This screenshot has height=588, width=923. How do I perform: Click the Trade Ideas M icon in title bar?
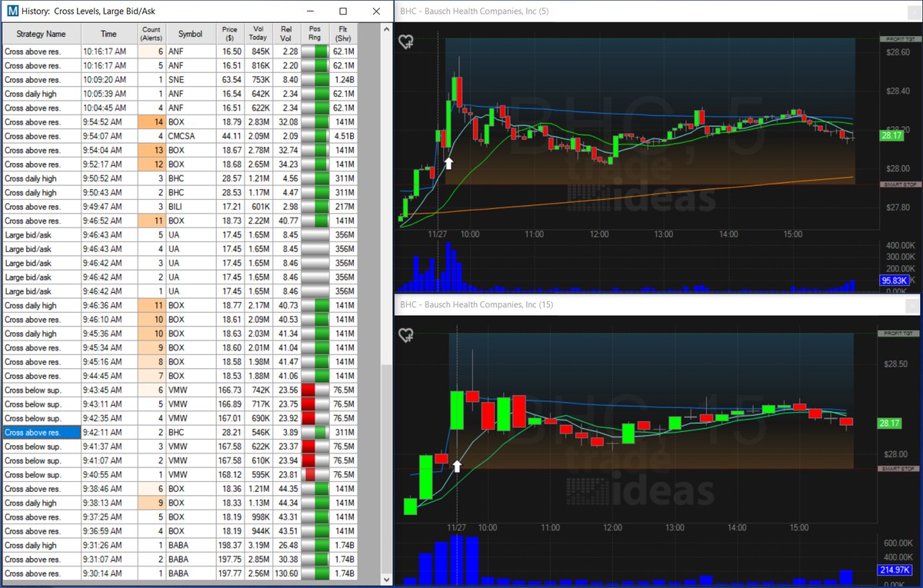(x=10, y=12)
